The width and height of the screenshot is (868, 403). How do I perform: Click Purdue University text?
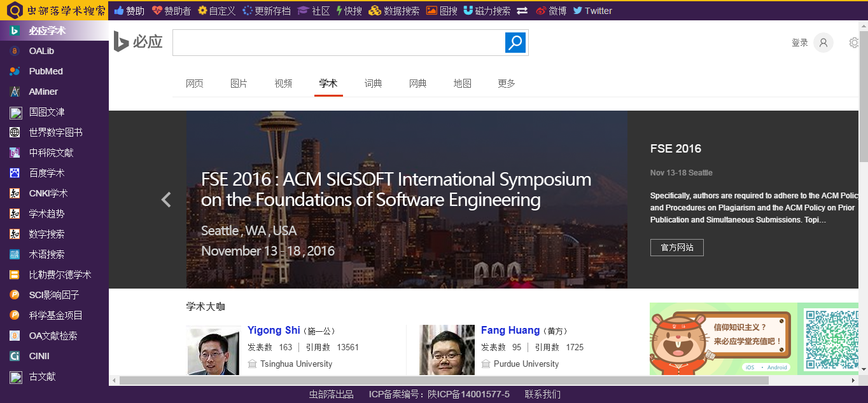point(526,364)
